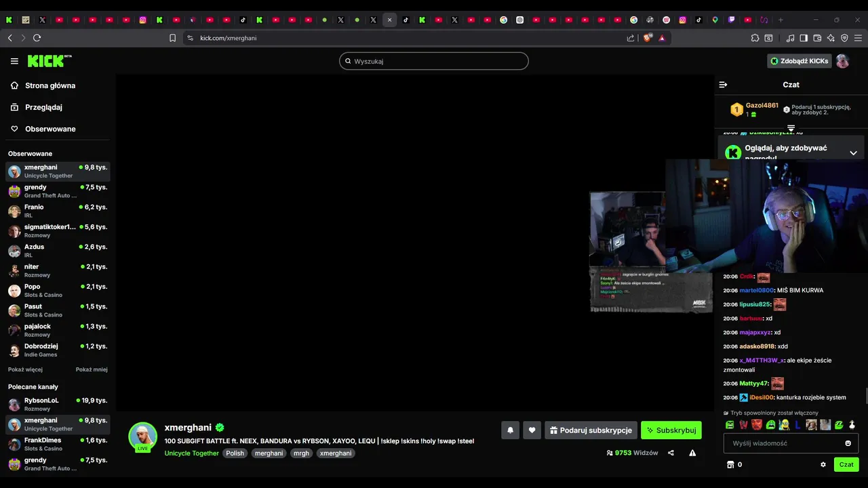Open a new browser tab

(781, 20)
